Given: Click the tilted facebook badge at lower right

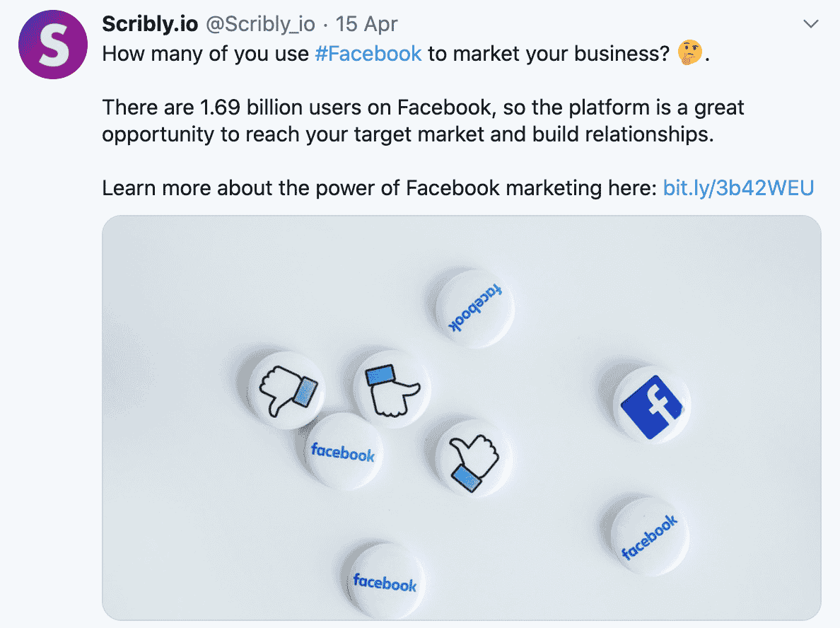Looking at the screenshot, I should (648, 536).
